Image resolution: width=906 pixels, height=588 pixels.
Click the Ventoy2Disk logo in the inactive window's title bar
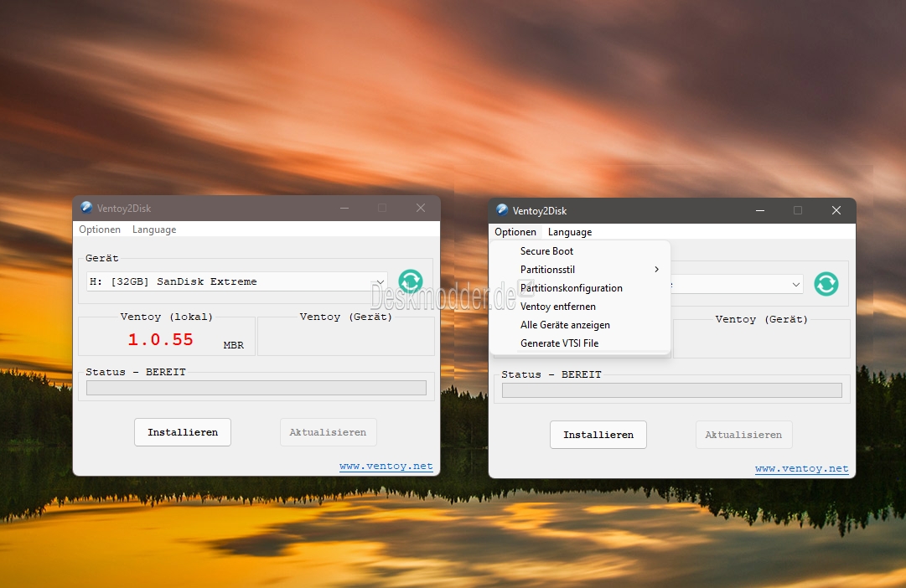(86, 208)
